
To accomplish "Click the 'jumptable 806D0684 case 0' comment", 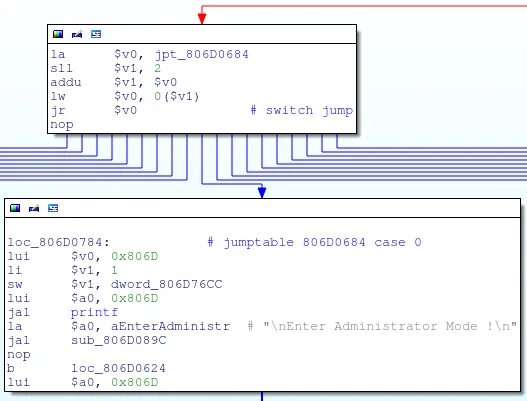I will (x=315, y=242).
